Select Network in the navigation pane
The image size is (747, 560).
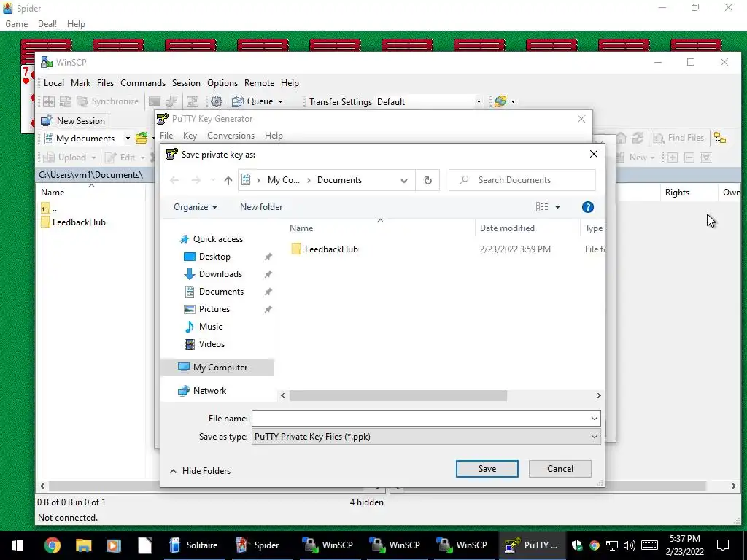pyautogui.click(x=209, y=391)
